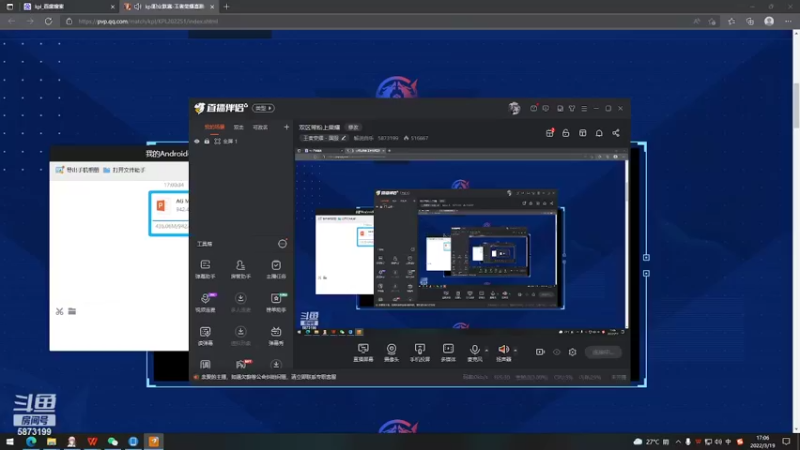
Task: Open the calendar icon with red dot
Action: (549, 133)
